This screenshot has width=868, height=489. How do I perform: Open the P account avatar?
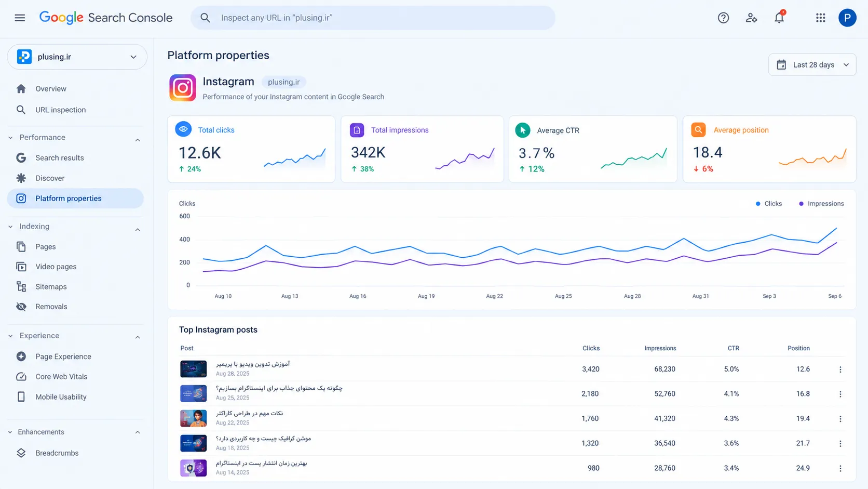click(x=847, y=18)
